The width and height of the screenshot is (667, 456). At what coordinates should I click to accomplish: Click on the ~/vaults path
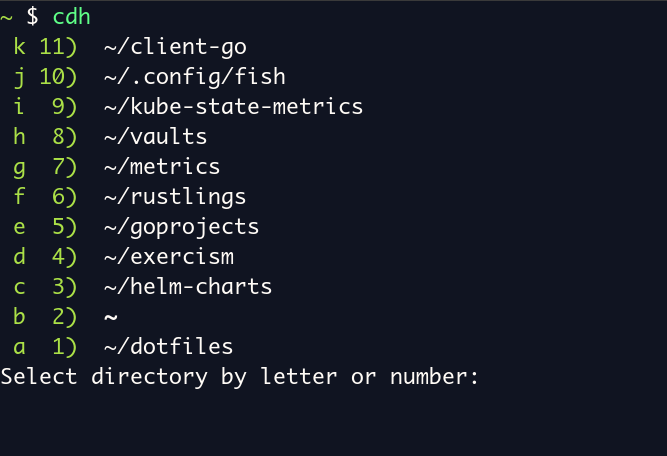tap(155, 136)
